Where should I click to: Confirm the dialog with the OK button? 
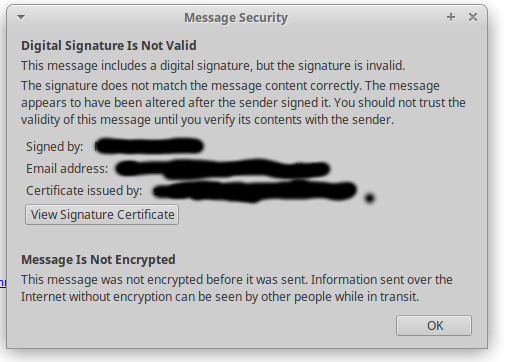(x=434, y=325)
